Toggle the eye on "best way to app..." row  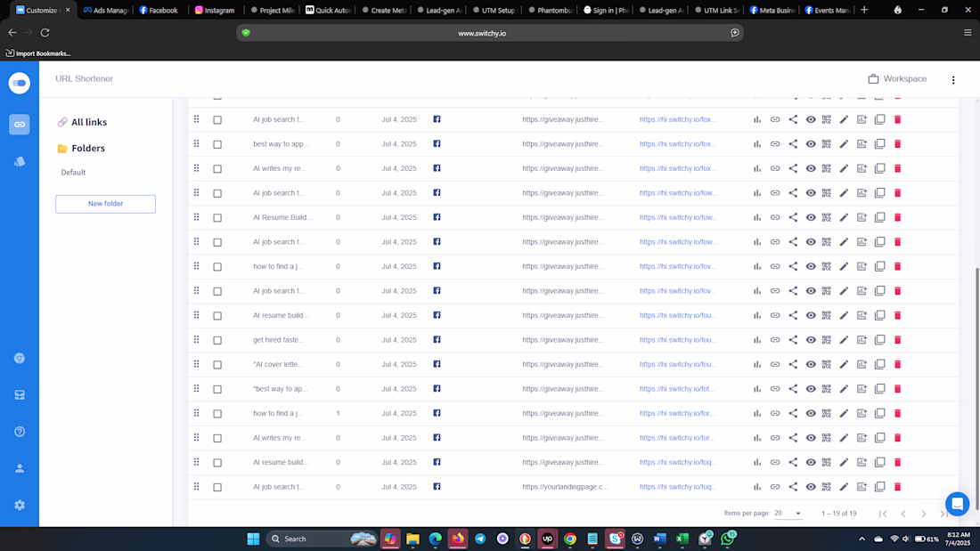[x=811, y=143]
